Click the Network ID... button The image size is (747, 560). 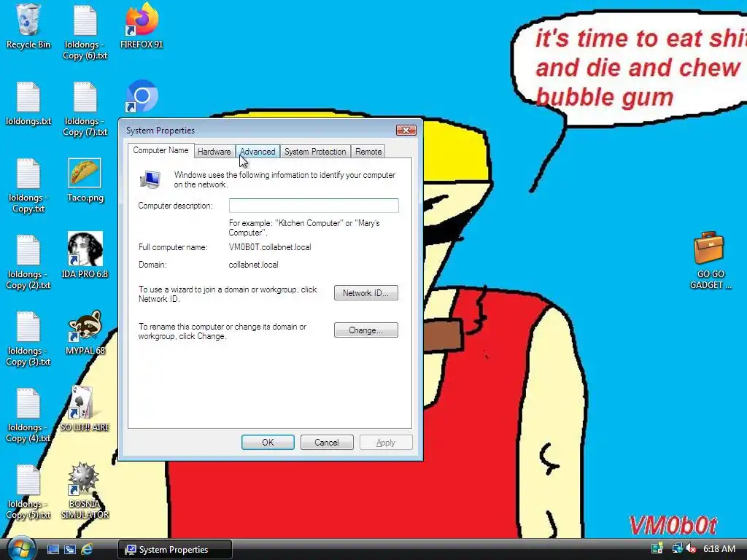pyautogui.click(x=366, y=293)
